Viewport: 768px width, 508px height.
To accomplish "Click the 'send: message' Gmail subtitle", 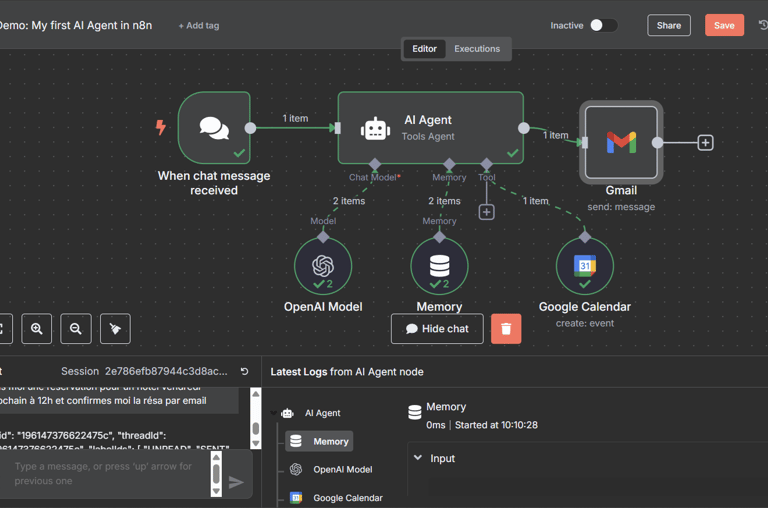I will (621, 207).
